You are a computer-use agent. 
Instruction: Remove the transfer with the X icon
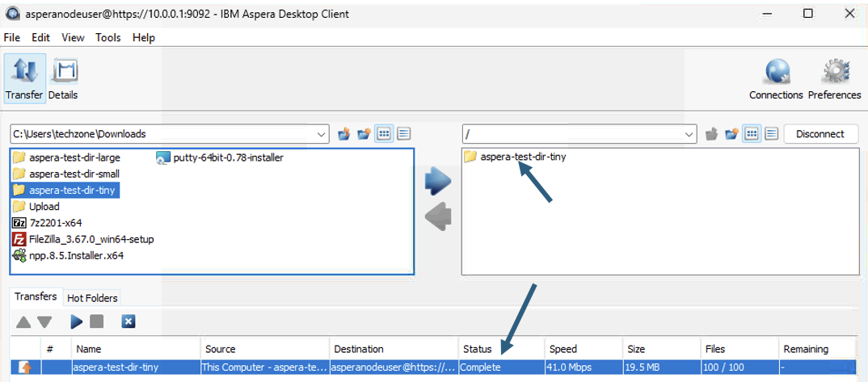pyautogui.click(x=129, y=321)
